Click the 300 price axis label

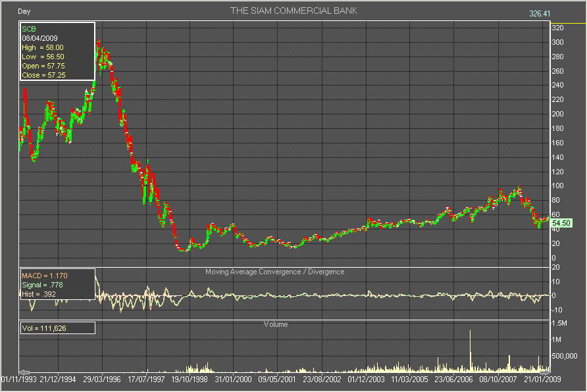[x=558, y=42]
